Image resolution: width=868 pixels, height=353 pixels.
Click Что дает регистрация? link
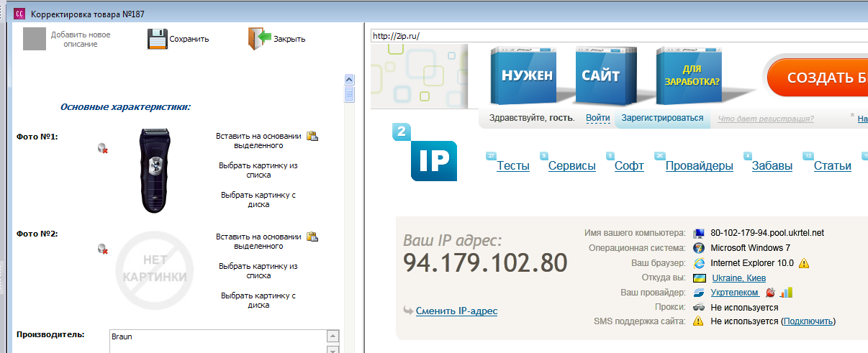pyautogui.click(x=766, y=119)
